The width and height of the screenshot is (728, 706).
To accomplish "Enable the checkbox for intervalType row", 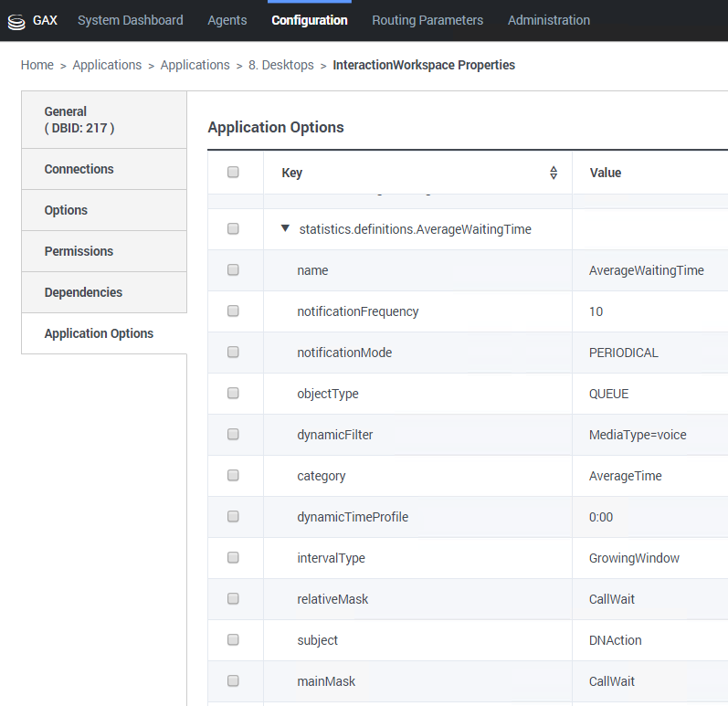I will coord(233,558).
